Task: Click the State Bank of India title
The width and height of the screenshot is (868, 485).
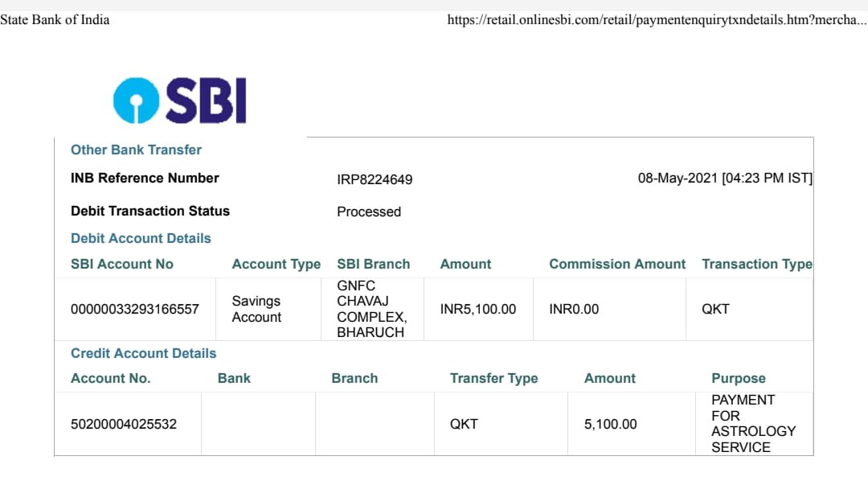Action: point(55,20)
